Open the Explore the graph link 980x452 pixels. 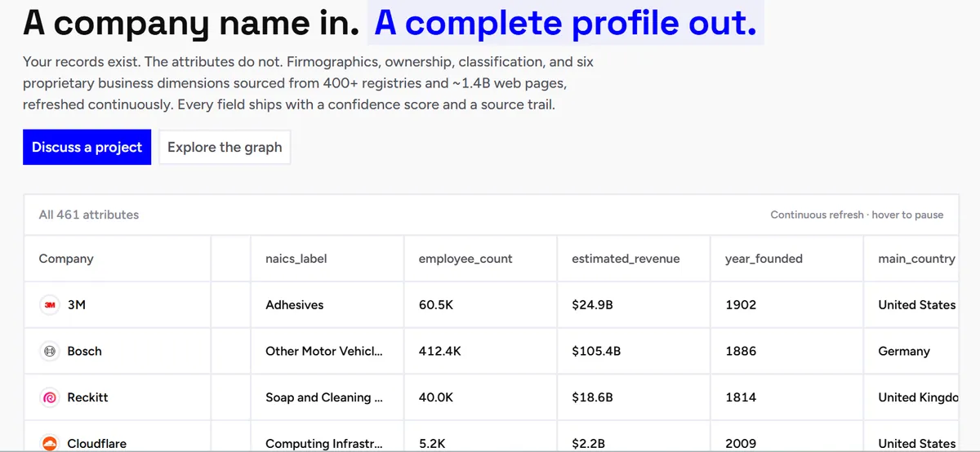tap(225, 147)
